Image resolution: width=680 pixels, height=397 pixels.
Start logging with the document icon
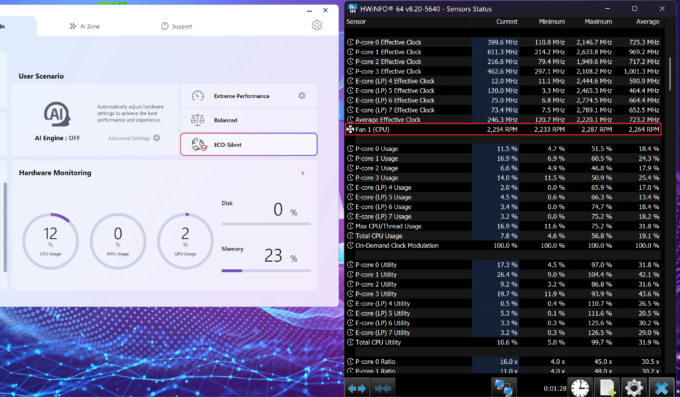[607, 388]
